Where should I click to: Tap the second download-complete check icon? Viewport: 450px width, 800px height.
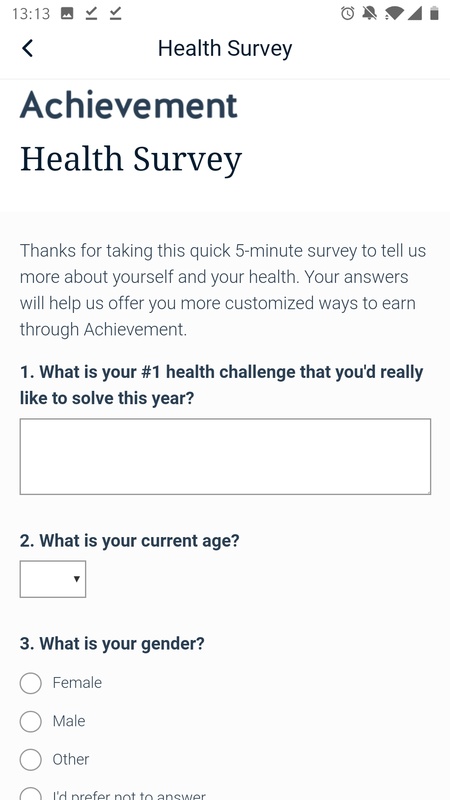(x=115, y=14)
